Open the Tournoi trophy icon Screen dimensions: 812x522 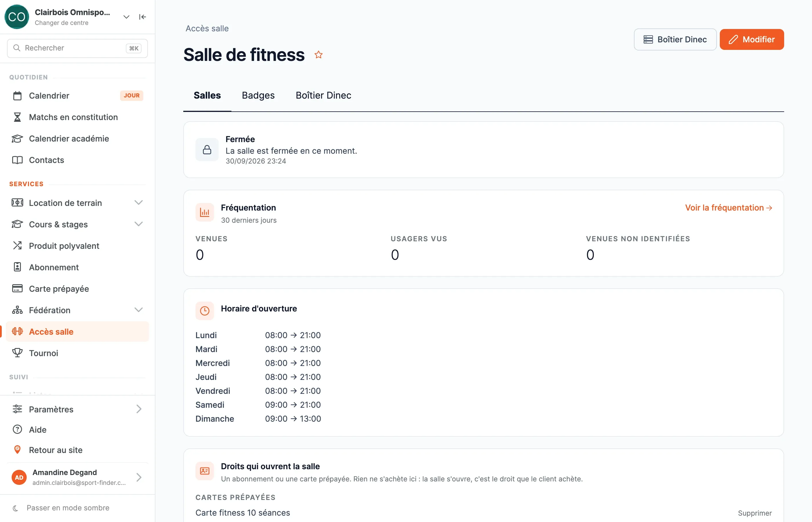[17, 353]
